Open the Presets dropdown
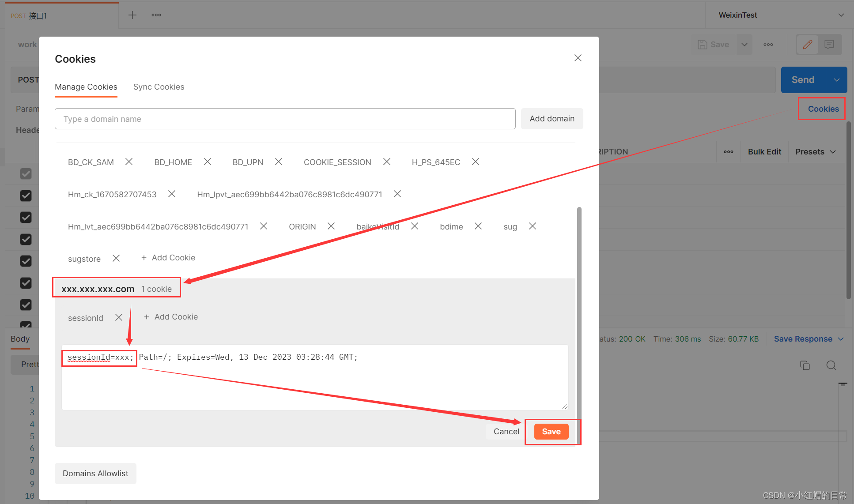Viewport: 854px width, 504px height. point(816,152)
